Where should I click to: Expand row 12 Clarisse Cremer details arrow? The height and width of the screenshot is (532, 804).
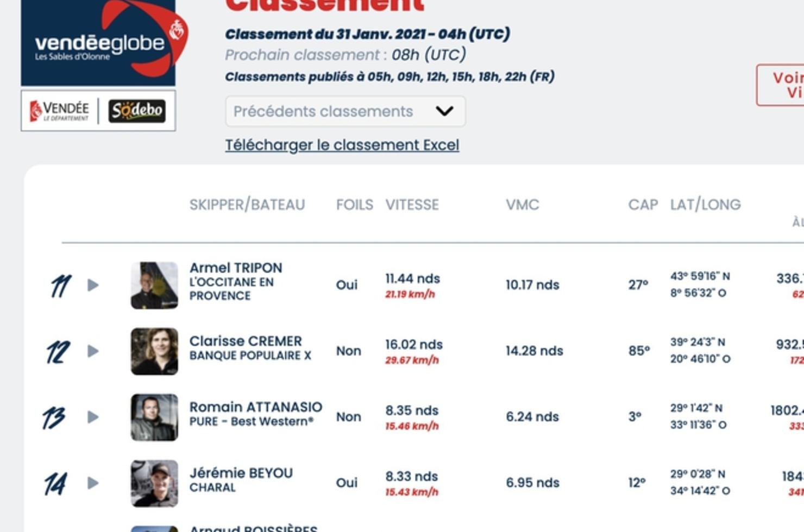(93, 351)
